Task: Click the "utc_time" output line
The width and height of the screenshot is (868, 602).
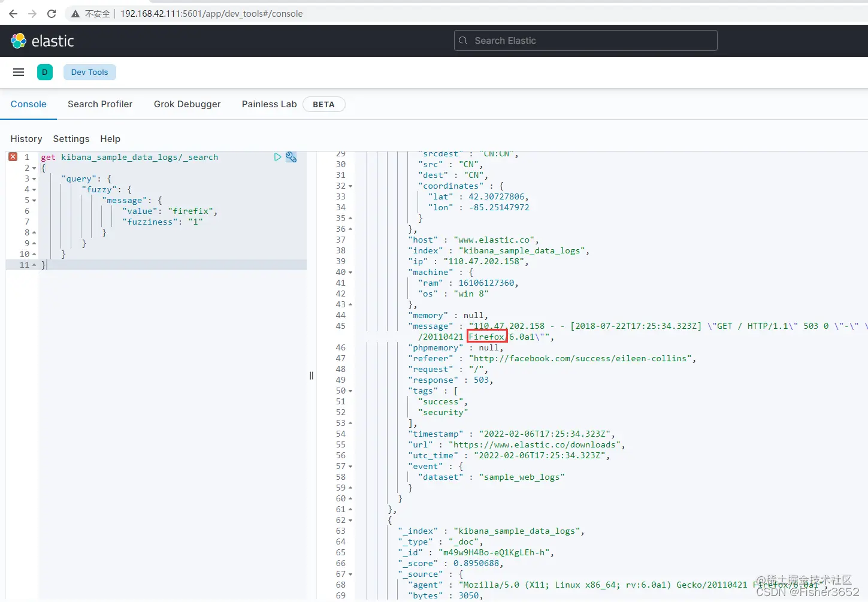Action: coord(509,455)
